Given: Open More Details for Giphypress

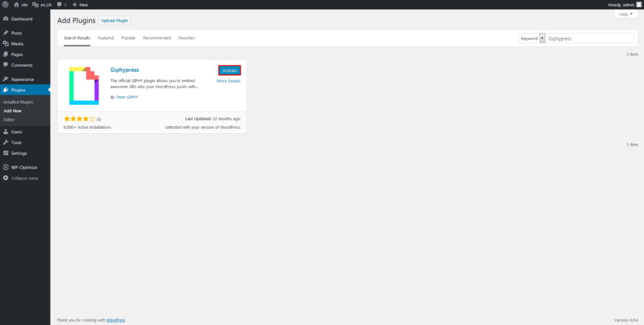Looking at the screenshot, I should coord(228,81).
